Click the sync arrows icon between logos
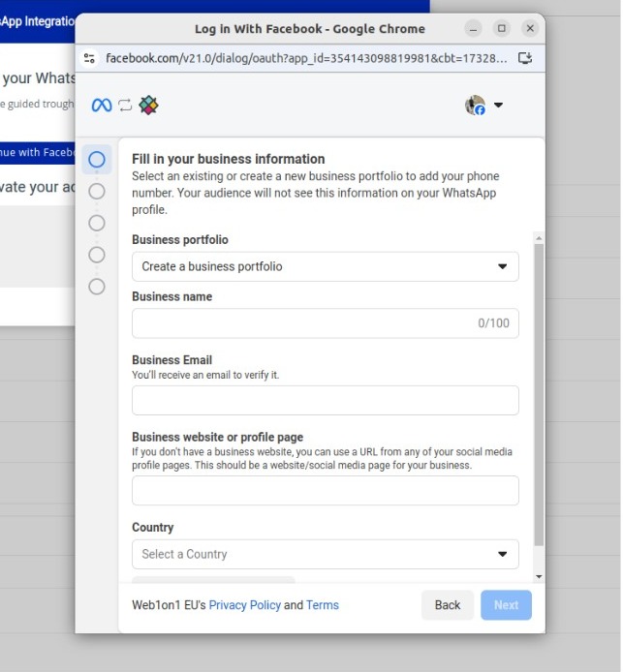 pos(125,106)
